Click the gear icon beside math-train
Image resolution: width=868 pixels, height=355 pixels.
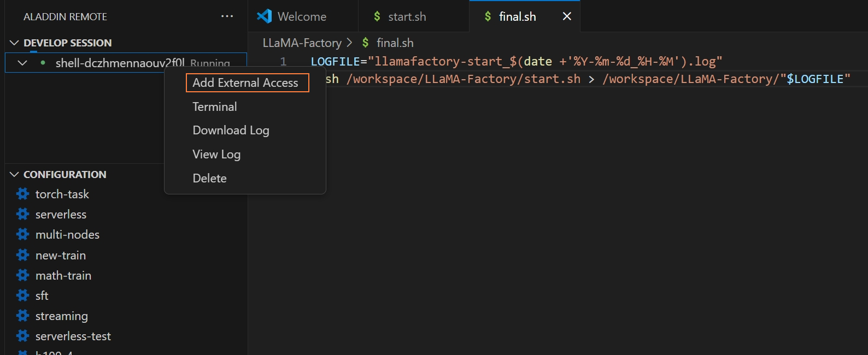coord(22,275)
